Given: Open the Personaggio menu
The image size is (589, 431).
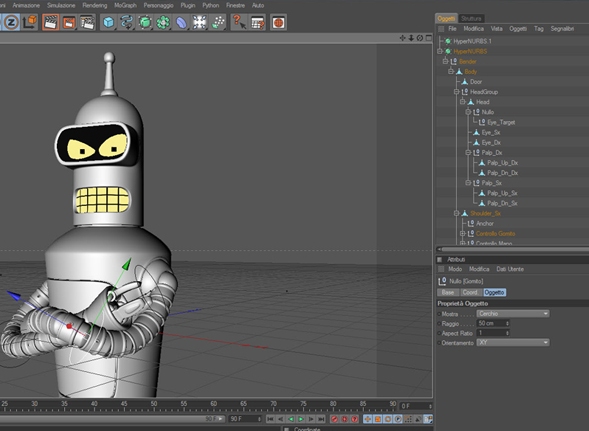Looking at the screenshot, I should (x=158, y=5).
